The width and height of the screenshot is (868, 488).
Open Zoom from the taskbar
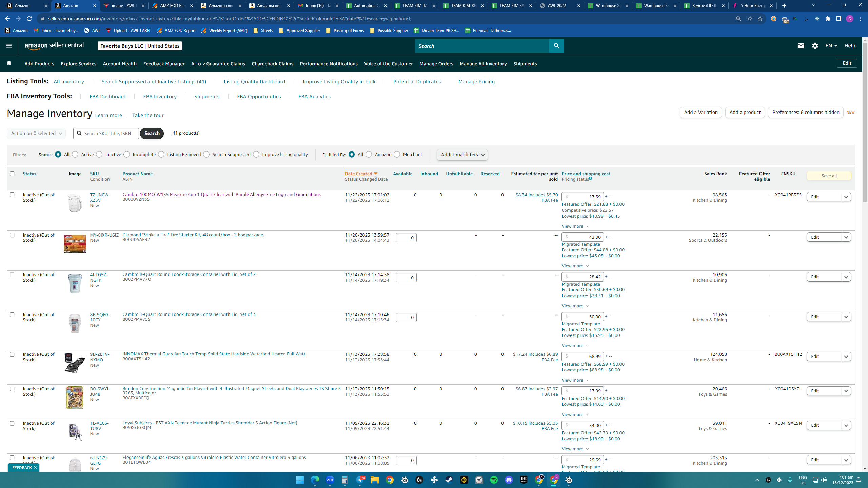[x=330, y=480]
